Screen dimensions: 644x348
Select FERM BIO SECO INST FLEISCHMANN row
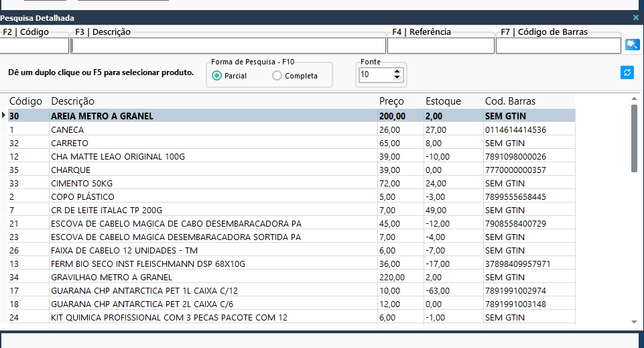pos(292,264)
